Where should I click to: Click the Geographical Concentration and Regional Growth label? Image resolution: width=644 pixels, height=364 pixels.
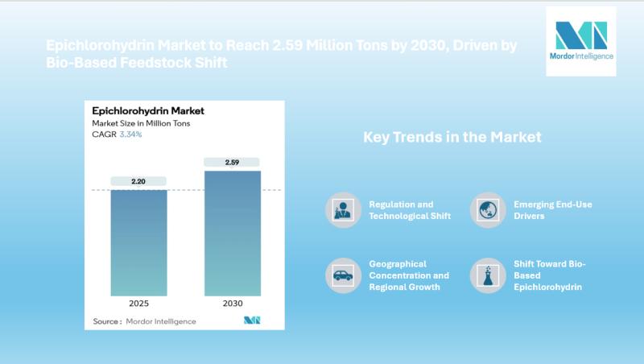409,275
